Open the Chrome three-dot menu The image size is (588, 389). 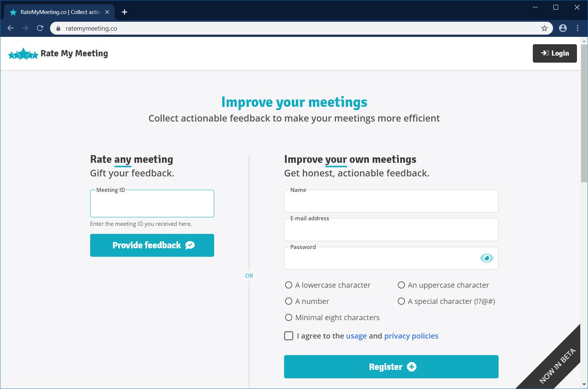pyautogui.click(x=578, y=28)
